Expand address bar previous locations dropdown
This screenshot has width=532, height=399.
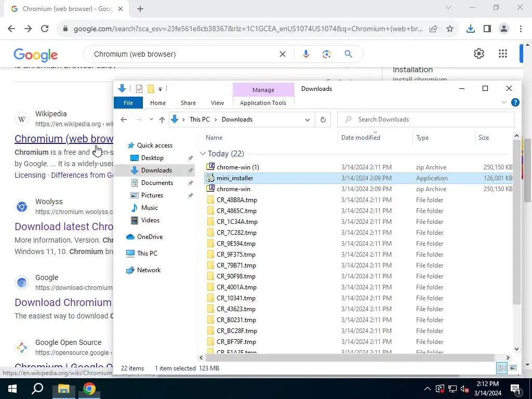pyautogui.click(x=307, y=119)
